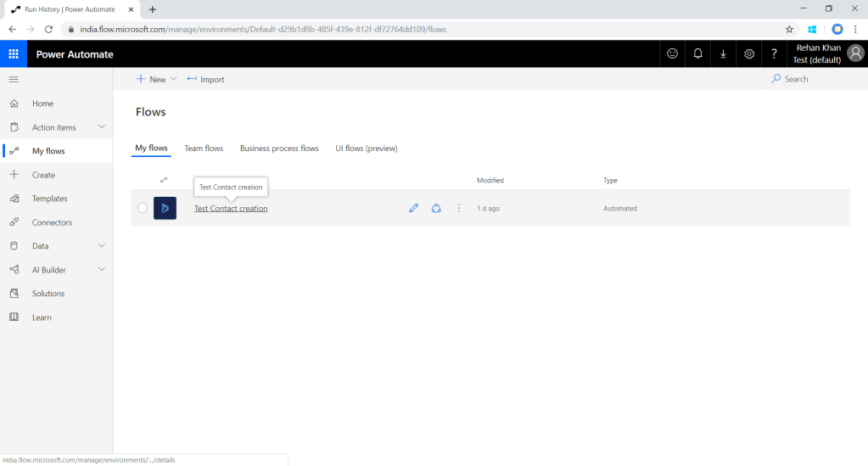This screenshot has height=466, width=868.
Task: Open more commands for Test Contact creation
Action: pyautogui.click(x=459, y=209)
